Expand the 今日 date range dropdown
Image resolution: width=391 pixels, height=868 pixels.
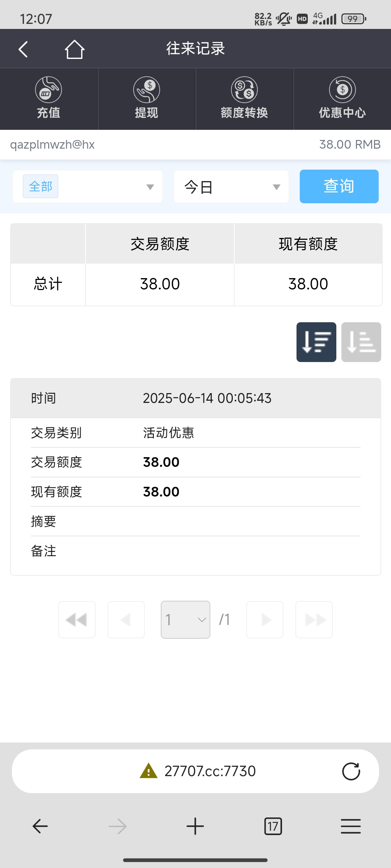tap(231, 187)
